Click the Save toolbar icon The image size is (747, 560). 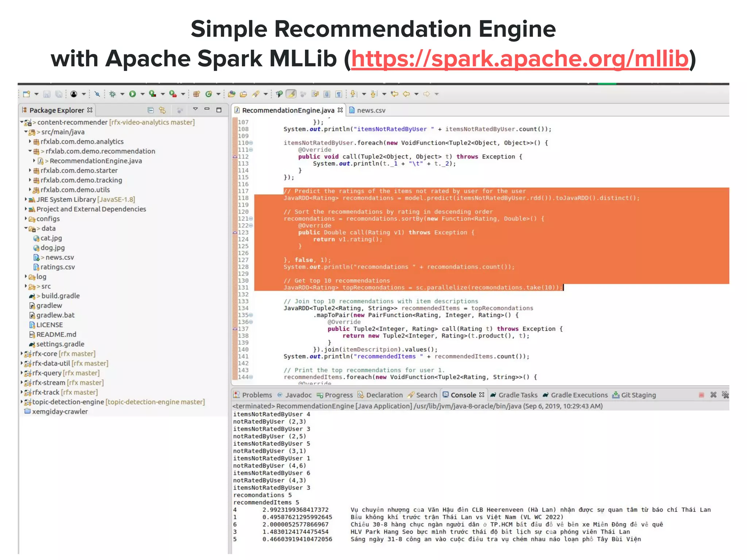click(x=47, y=94)
